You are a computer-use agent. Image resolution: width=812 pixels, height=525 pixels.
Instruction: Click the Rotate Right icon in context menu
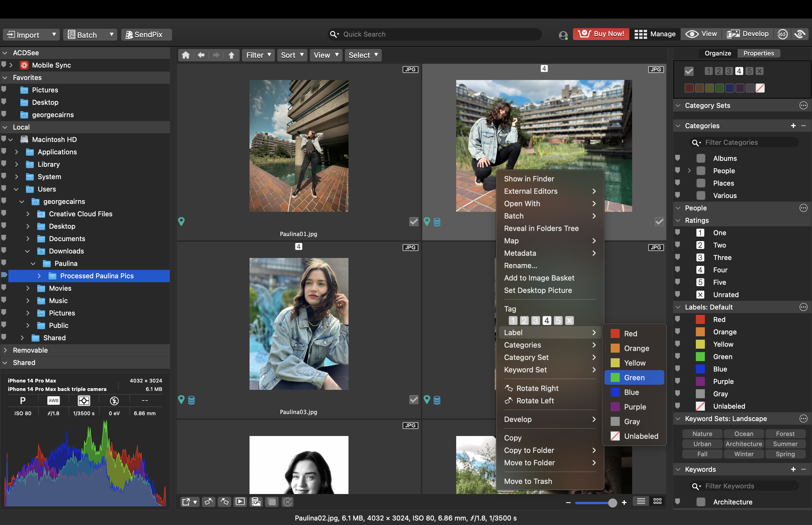pos(507,388)
